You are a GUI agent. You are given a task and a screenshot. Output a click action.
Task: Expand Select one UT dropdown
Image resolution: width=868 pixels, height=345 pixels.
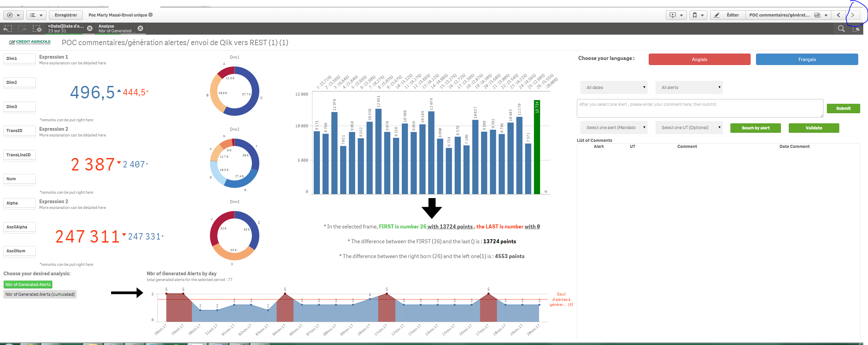689,128
